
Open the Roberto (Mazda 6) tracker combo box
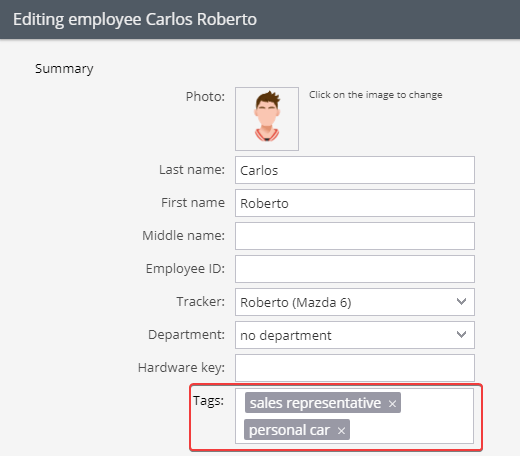coord(355,302)
